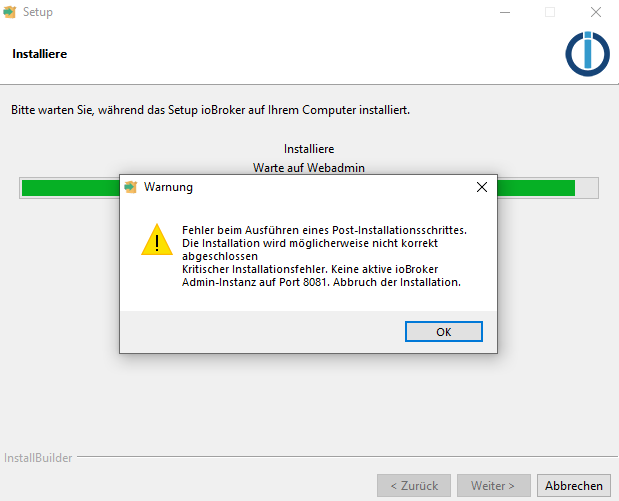
Task: Click the 'Warnung' dialog title text
Action: pos(168,187)
